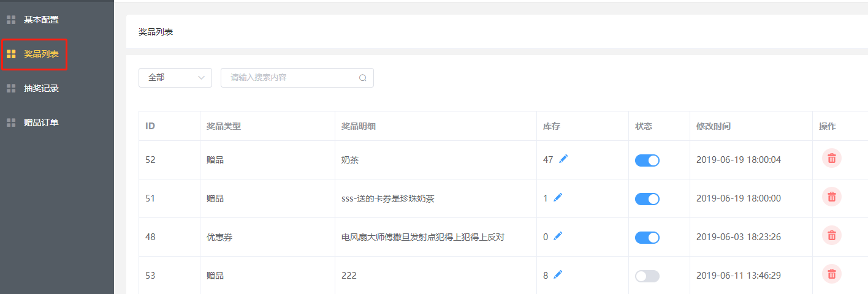This screenshot has height=294, width=868.
Task: Click timestamp 2019-06-03 18:23:26
Action: [739, 237]
